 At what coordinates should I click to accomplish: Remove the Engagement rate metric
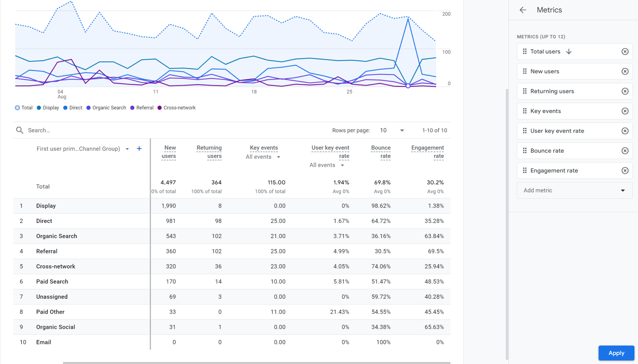(x=625, y=170)
